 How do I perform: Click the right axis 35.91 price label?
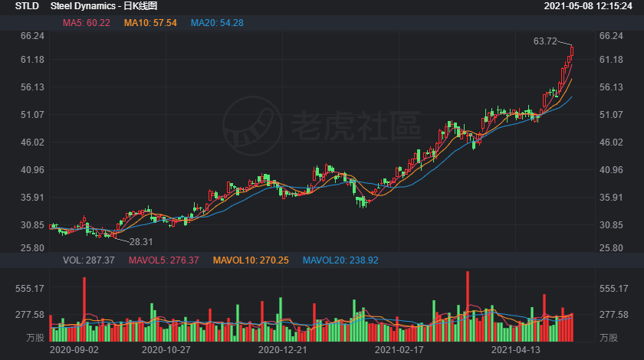click(611, 197)
